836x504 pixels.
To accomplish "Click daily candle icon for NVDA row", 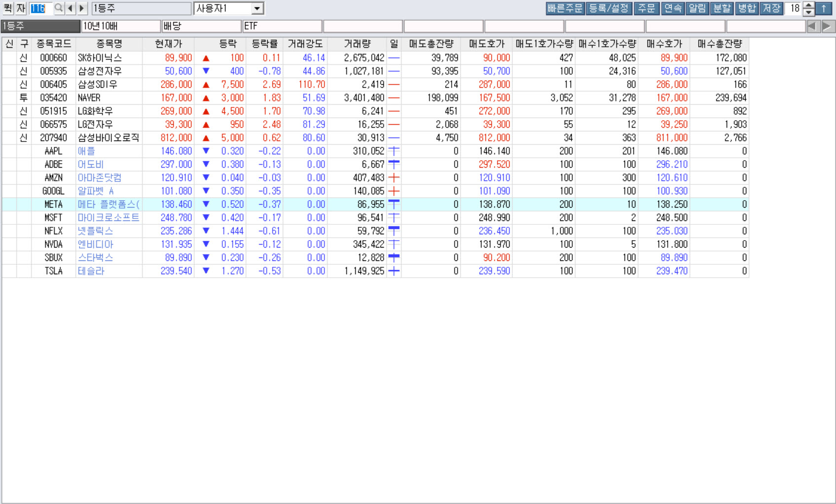I will point(394,244).
